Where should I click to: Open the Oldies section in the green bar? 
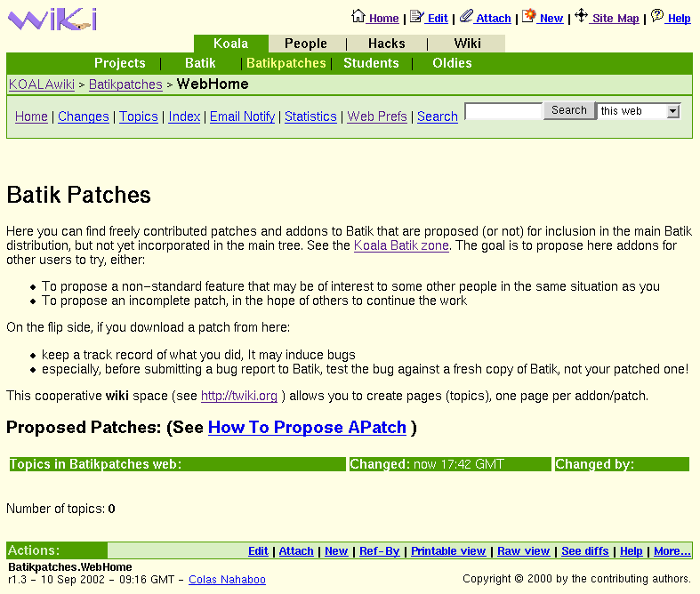[x=452, y=63]
